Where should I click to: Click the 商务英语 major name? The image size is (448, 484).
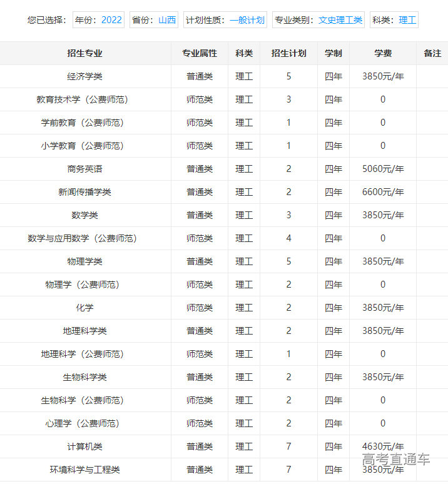(85, 169)
